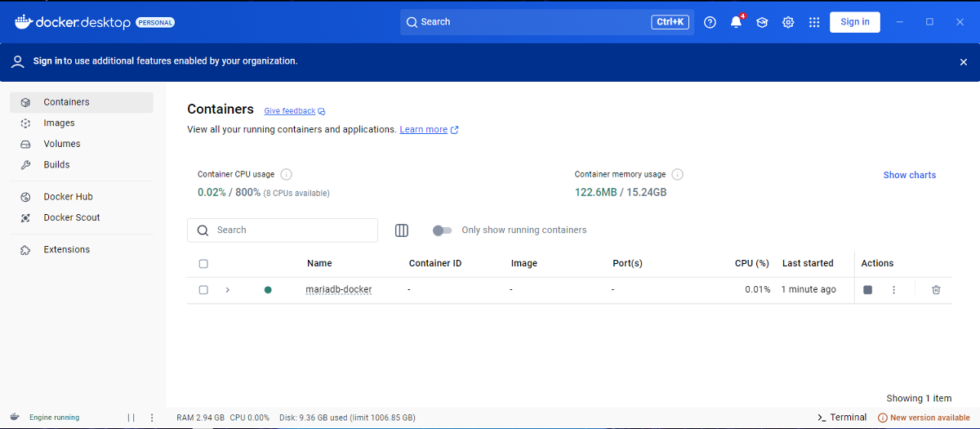Select the mariadb-docker row checkbox
The image size is (980, 429).
pos(203,290)
